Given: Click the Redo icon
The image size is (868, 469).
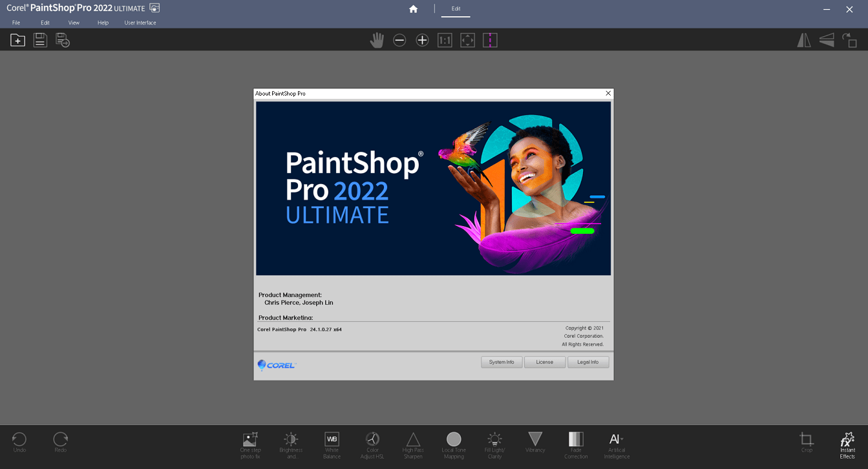Looking at the screenshot, I should tap(60, 443).
